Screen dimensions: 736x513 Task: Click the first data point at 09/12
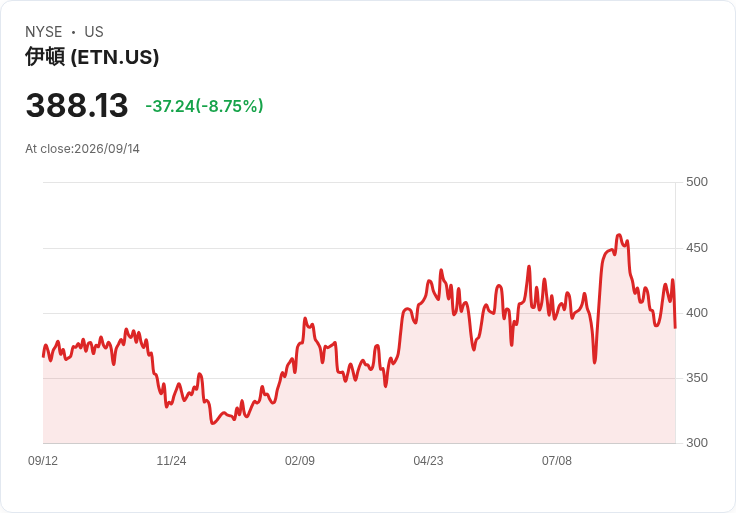click(43, 356)
